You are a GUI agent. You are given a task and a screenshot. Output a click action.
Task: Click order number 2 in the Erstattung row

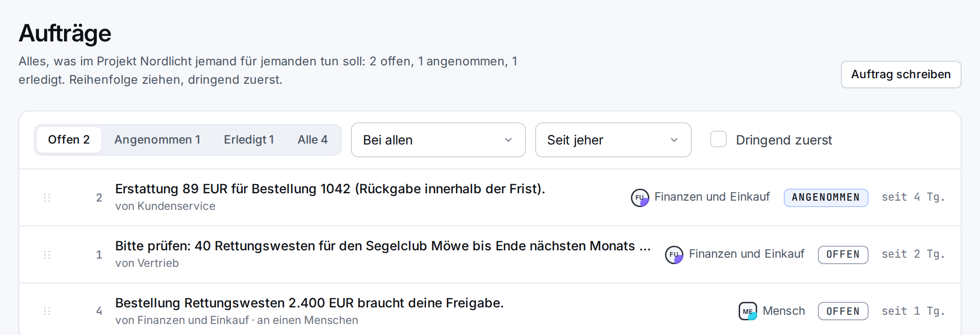[99, 198]
